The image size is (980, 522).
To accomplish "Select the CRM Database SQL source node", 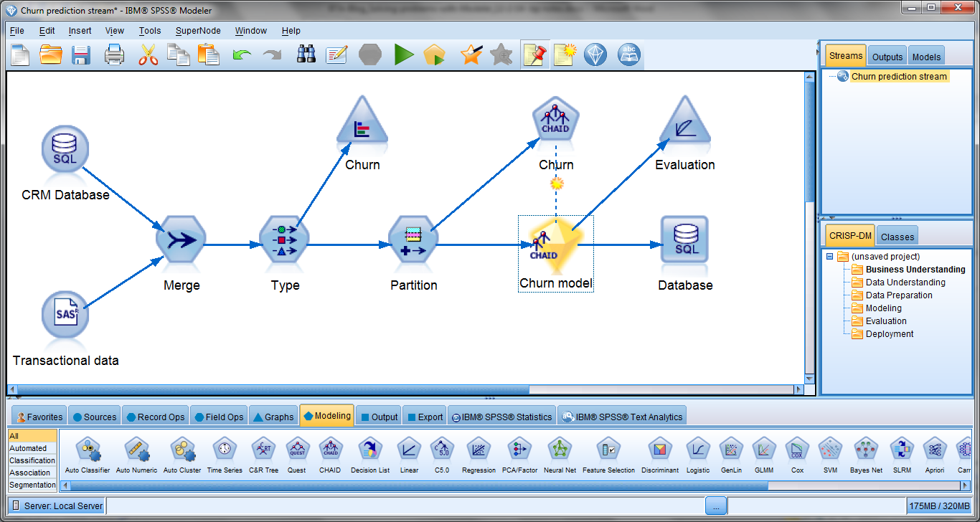I will [x=65, y=150].
